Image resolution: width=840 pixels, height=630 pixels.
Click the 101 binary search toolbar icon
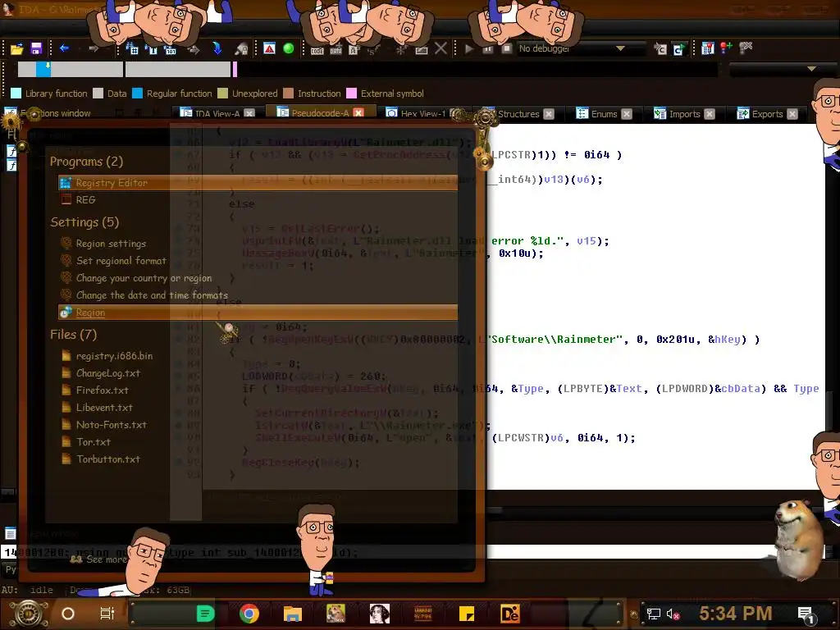click(x=171, y=50)
